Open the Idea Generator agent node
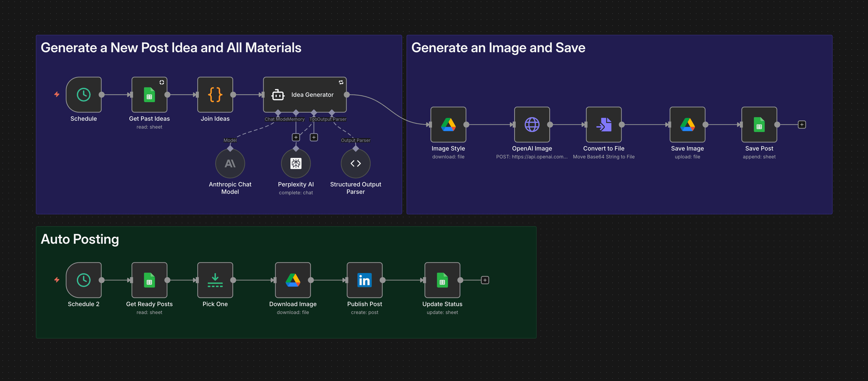Screen dimensions: 868x381 pos(305,95)
